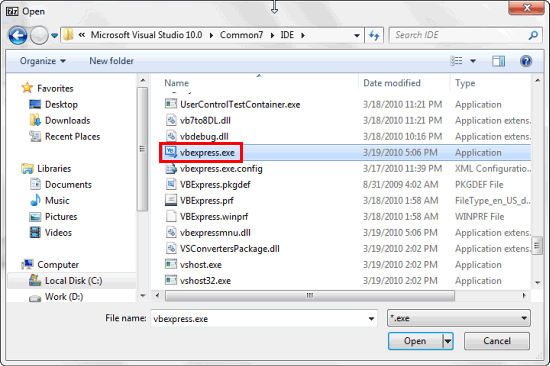This screenshot has height=366, width=550.
Task: Select Desktop in Favorites
Action: [53, 104]
